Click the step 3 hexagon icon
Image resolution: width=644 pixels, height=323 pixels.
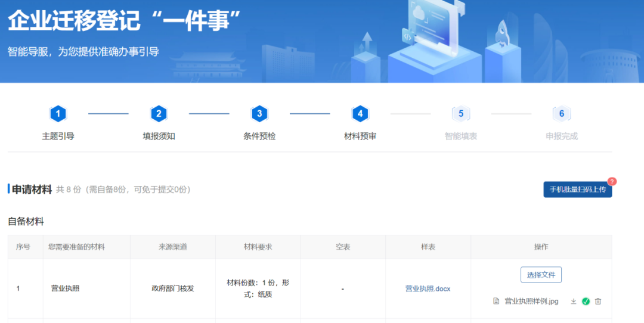click(x=259, y=113)
